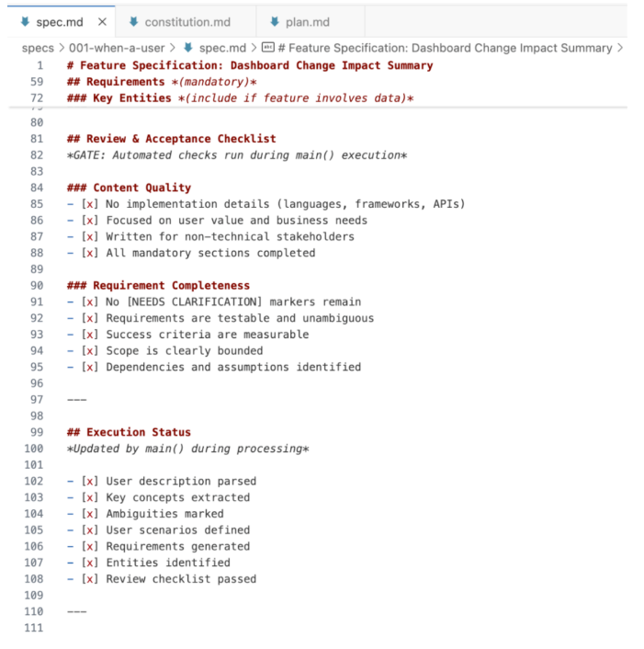
Task: Click the markdown icon in the breadcrumb
Action: (x=187, y=48)
